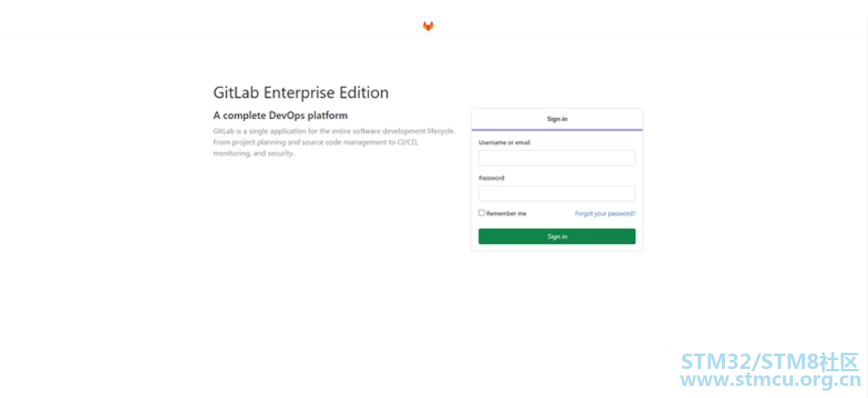
Task: Select the Sign in tab
Action: 557,119
